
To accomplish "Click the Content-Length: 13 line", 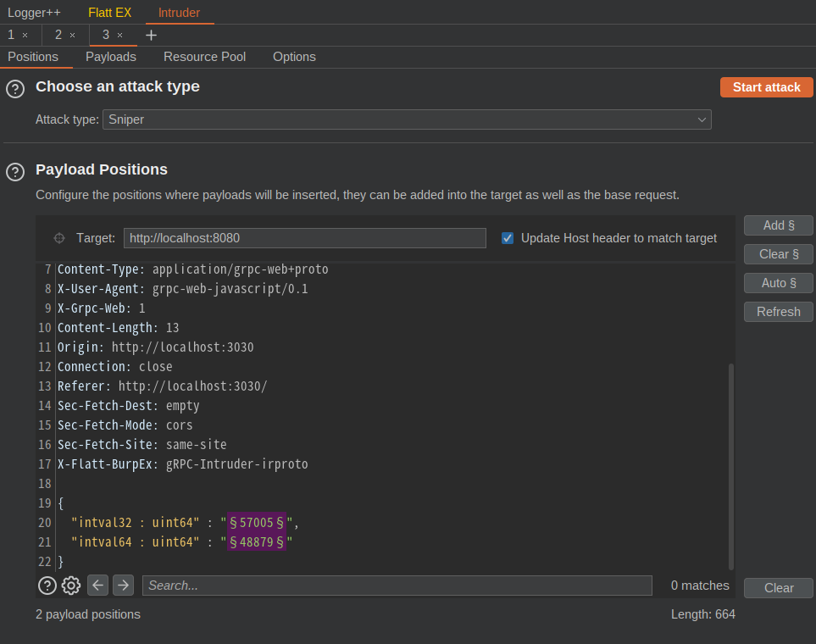I will 118,328.
